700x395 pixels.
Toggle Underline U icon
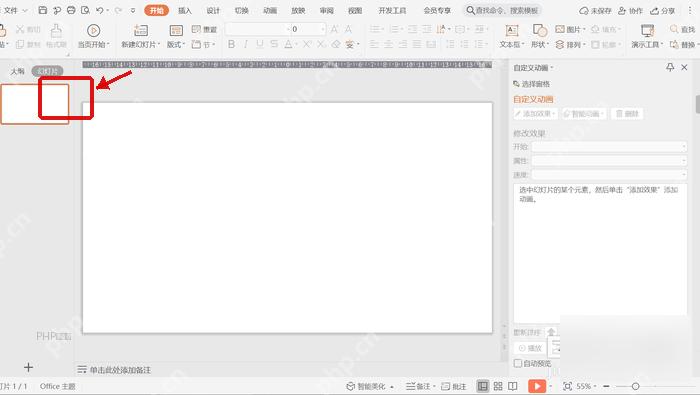coord(260,44)
